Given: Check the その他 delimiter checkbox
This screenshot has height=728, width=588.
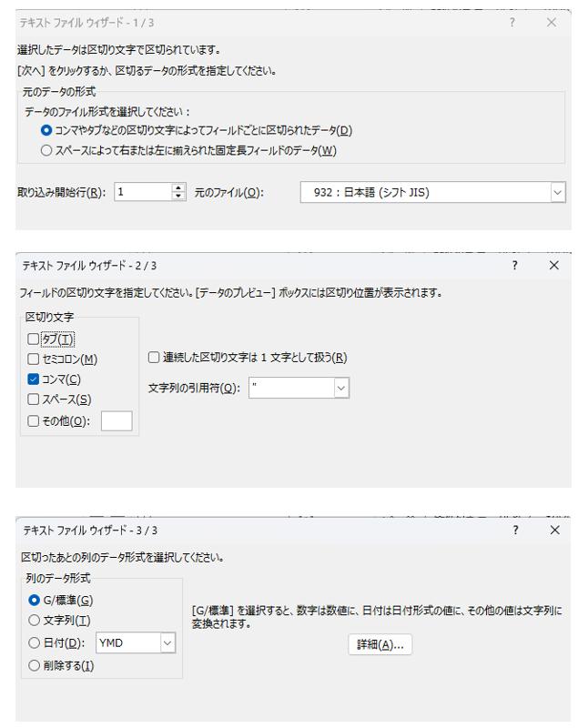Looking at the screenshot, I should point(34,420).
